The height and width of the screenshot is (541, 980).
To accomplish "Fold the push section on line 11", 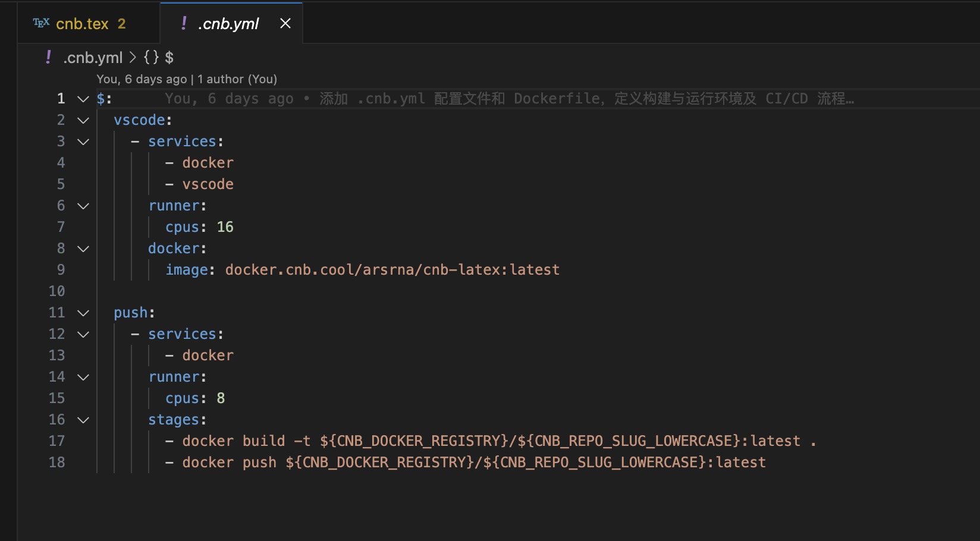I will point(83,313).
